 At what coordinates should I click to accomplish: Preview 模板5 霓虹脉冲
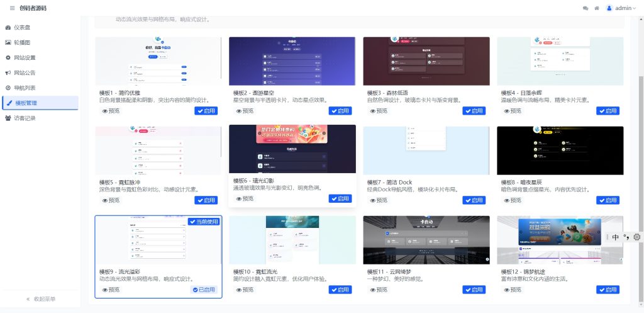click(x=111, y=200)
